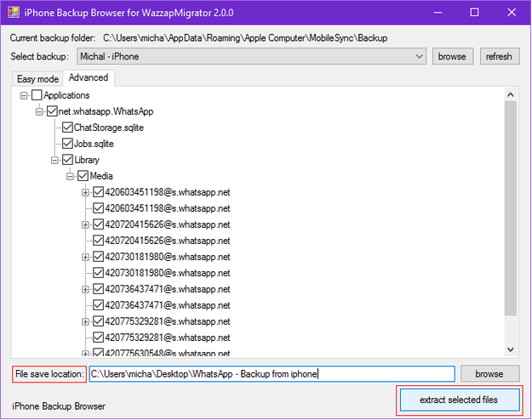532x420 pixels.
Task: Select the Media folder label
Action: click(x=101, y=176)
